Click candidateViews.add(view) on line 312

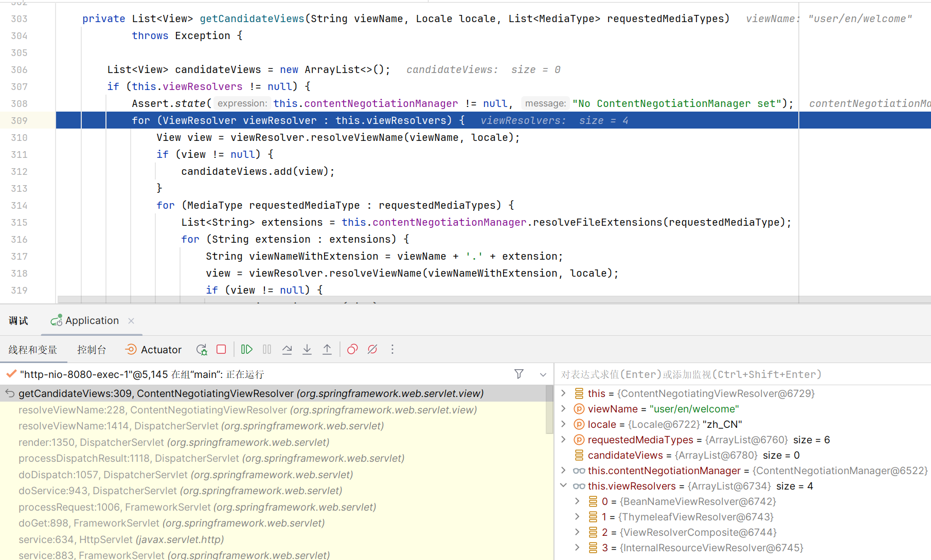click(x=258, y=171)
